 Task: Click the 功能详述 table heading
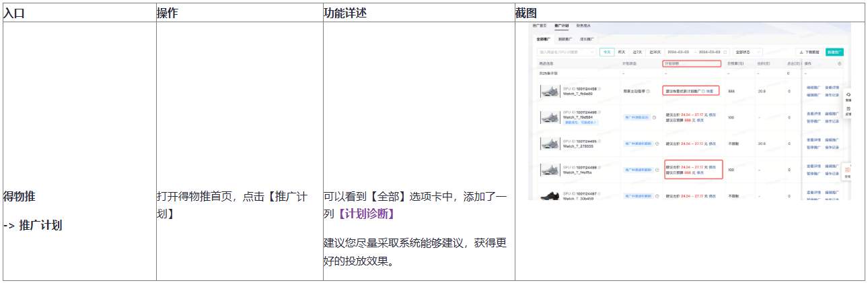pos(345,13)
